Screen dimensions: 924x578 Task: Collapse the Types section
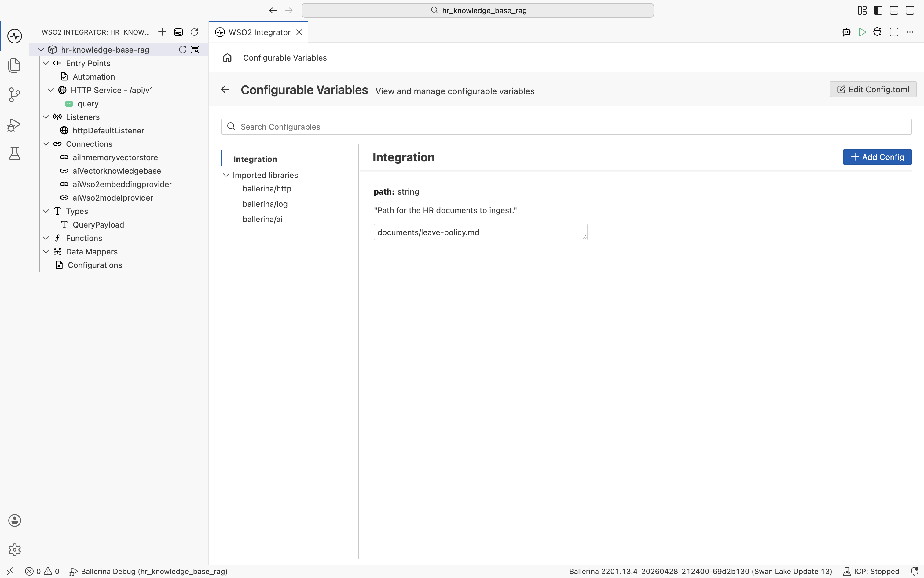click(x=46, y=211)
